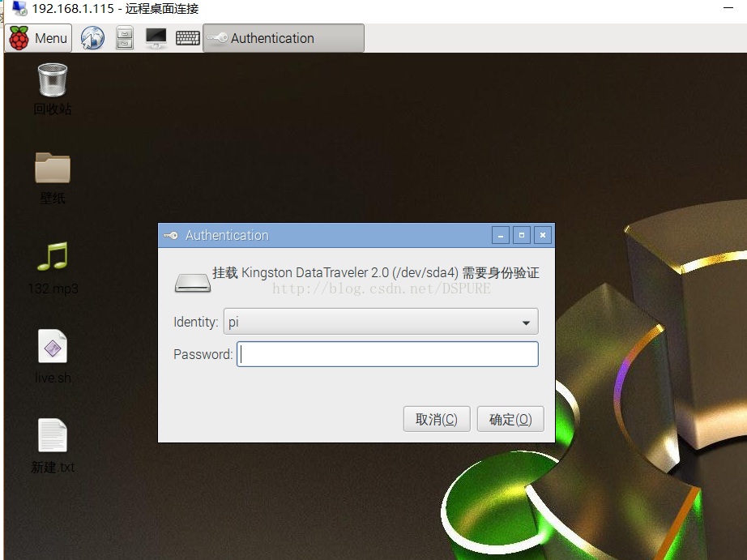
Task: Maximize the Authentication dialog
Action: click(522, 236)
